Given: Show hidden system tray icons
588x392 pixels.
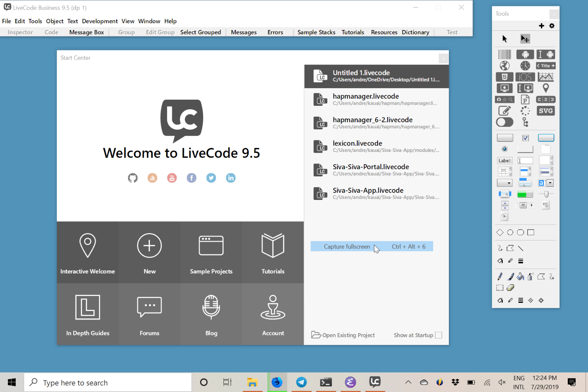Looking at the screenshot, I should coord(408,382).
